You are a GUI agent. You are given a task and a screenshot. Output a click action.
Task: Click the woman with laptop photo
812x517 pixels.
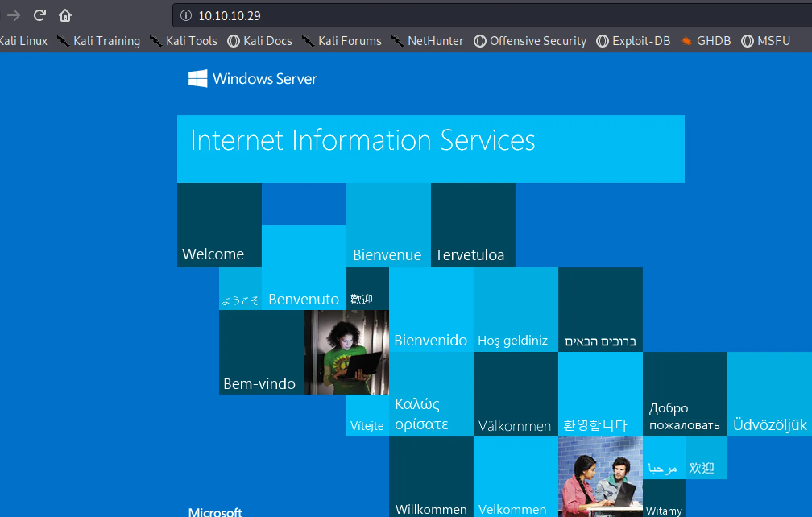point(347,352)
